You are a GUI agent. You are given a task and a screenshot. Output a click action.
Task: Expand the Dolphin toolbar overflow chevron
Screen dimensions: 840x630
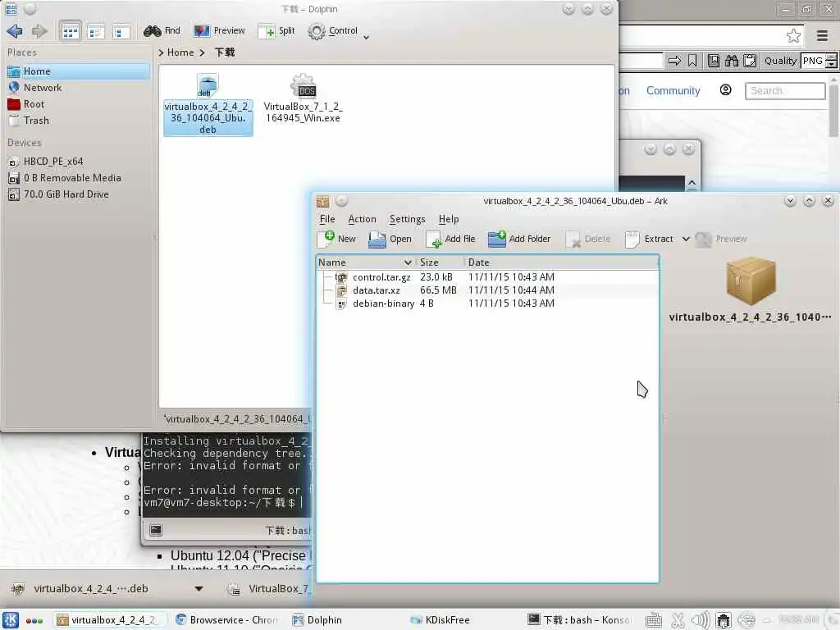pos(367,37)
